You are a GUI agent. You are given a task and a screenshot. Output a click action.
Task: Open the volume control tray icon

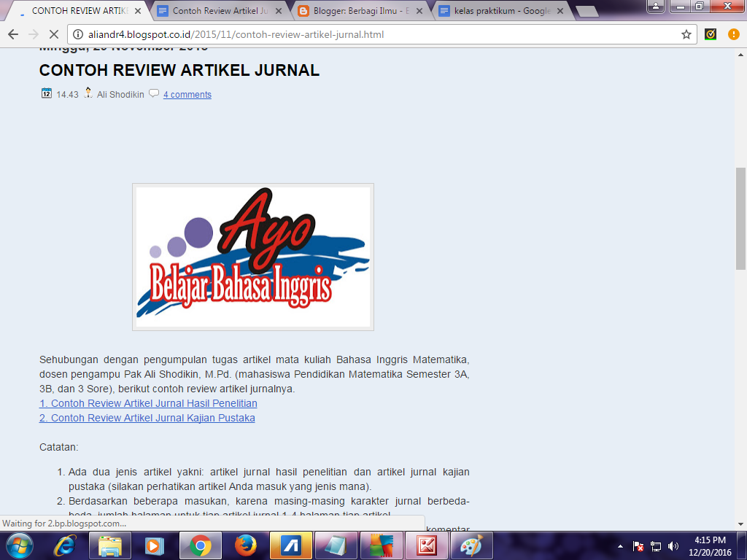pos(673,546)
